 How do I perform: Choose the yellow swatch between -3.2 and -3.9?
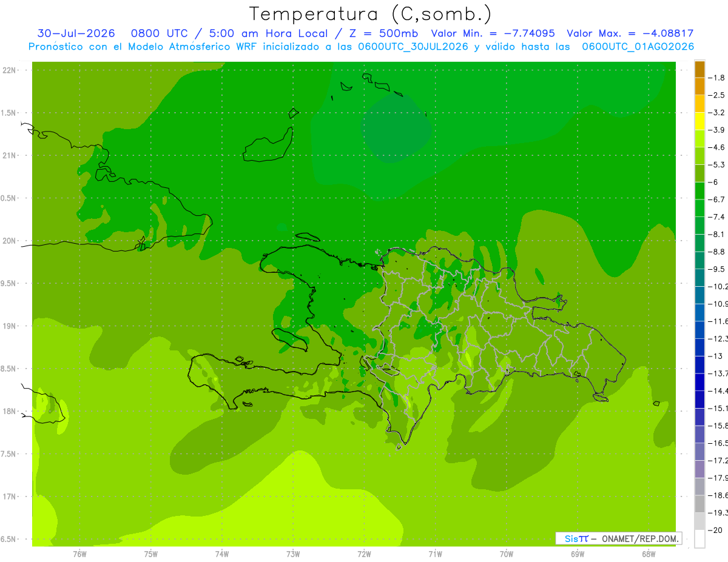point(699,121)
